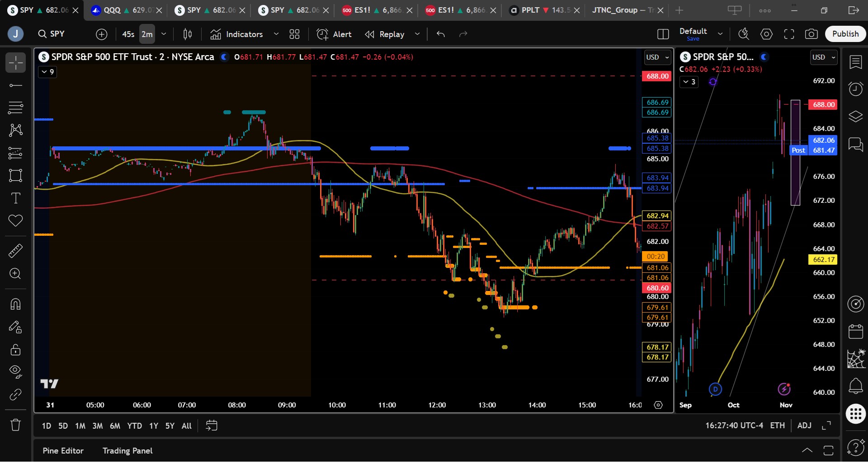Switch to the 45s interval
Image resolution: width=868 pixels, height=463 pixels.
(128, 34)
